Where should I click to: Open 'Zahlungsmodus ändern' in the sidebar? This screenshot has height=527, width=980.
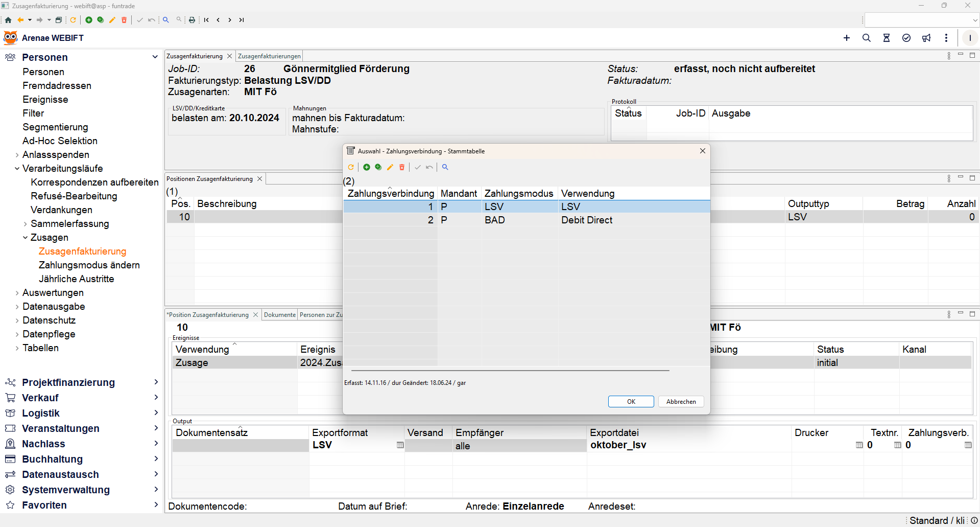coord(89,265)
